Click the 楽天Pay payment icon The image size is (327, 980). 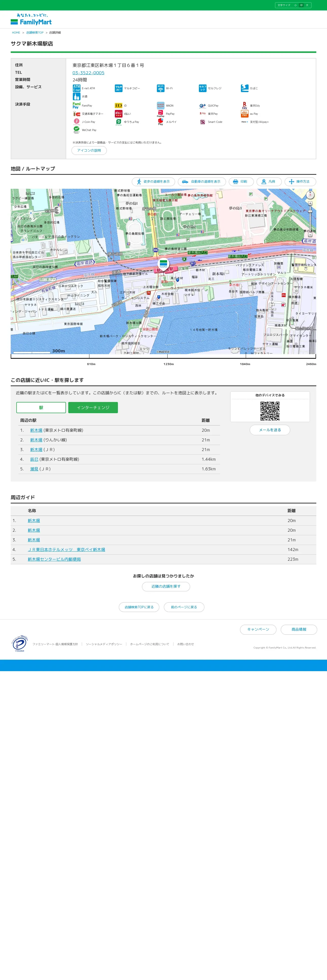pos(202,114)
